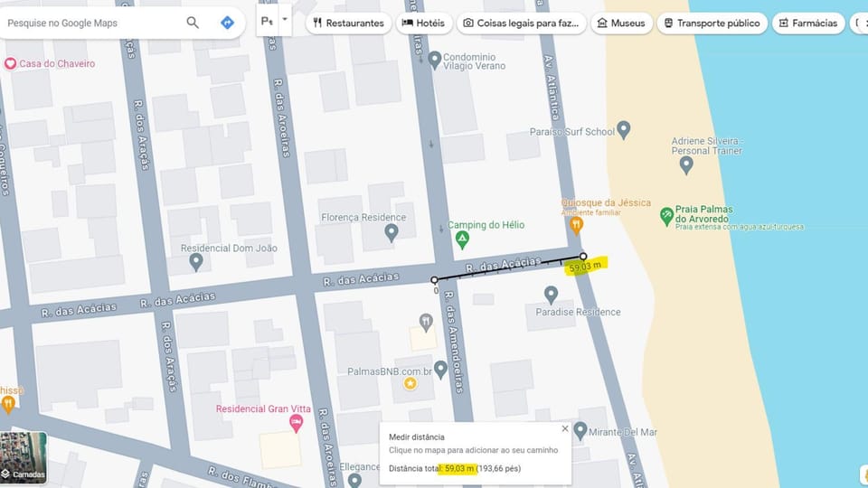This screenshot has width=868, height=488.
Task: Click the translate toolbar icon
Action: click(x=268, y=21)
